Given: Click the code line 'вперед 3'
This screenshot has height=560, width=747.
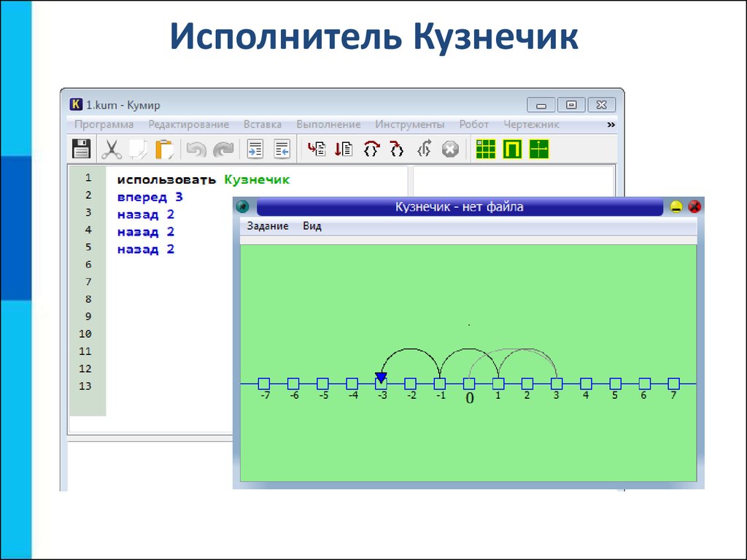Looking at the screenshot, I should (150, 197).
